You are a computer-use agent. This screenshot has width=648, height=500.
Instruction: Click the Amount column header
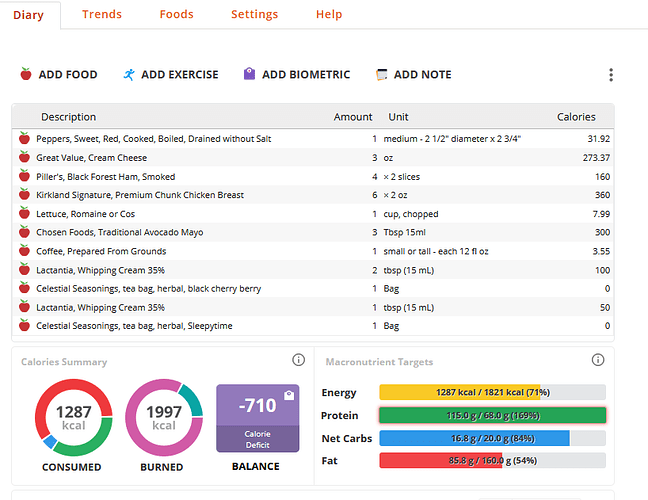(x=353, y=117)
